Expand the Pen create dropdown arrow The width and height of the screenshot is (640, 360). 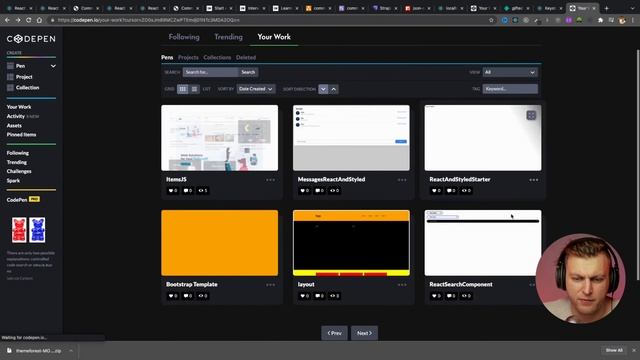[x=53, y=66]
